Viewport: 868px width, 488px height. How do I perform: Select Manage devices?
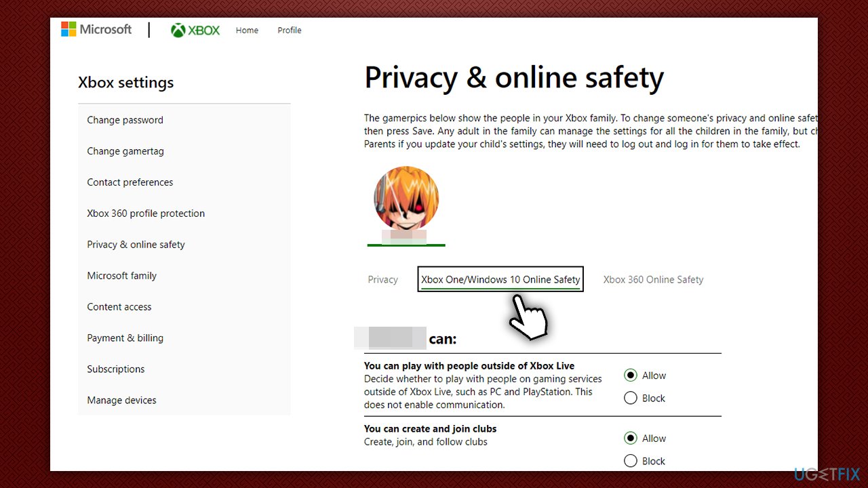click(121, 400)
